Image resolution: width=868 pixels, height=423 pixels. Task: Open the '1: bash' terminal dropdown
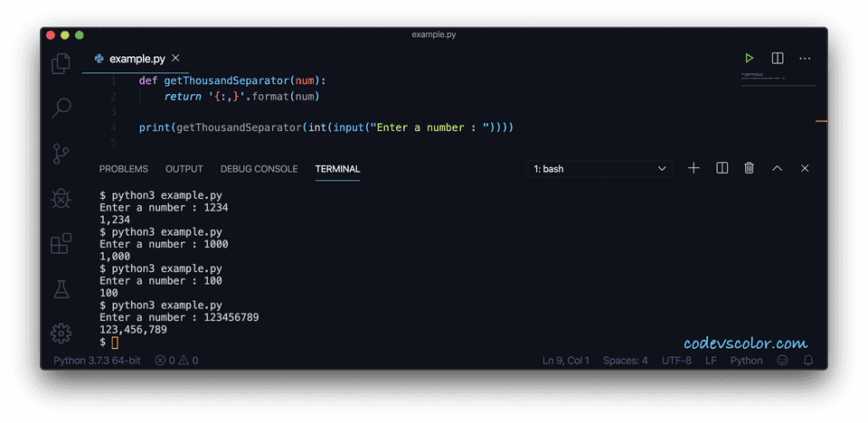(x=599, y=169)
